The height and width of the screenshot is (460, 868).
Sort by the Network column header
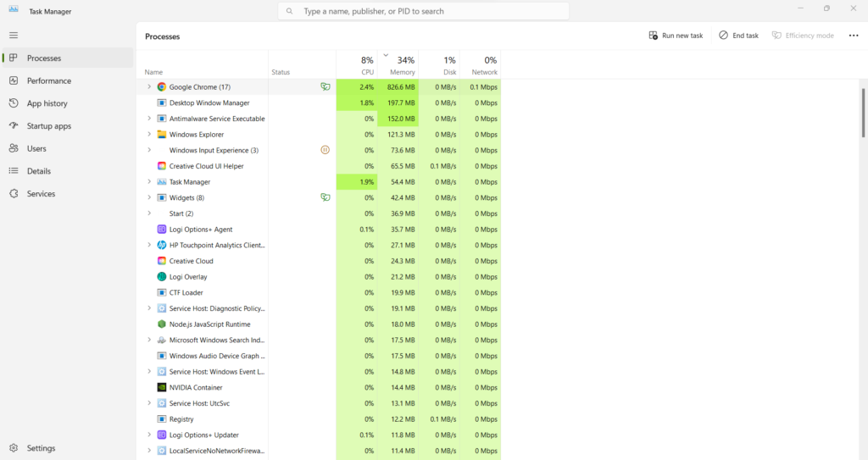[x=480, y=64]
